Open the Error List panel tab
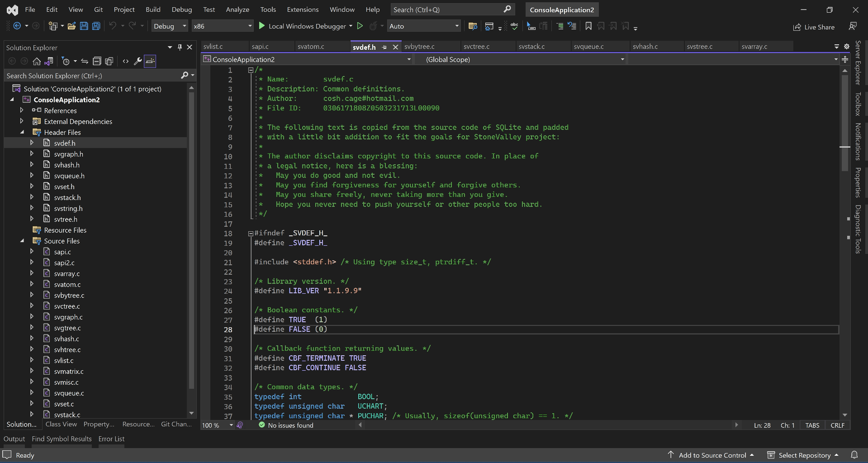This screenshot has width=868, height=463. point(111,439)
